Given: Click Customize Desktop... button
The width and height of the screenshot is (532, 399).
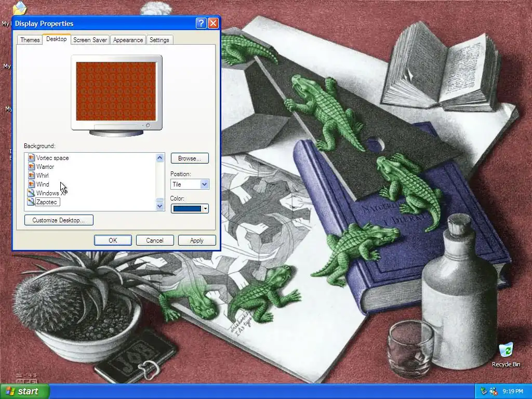Looking at the screenshot, I should coord(59,220).
